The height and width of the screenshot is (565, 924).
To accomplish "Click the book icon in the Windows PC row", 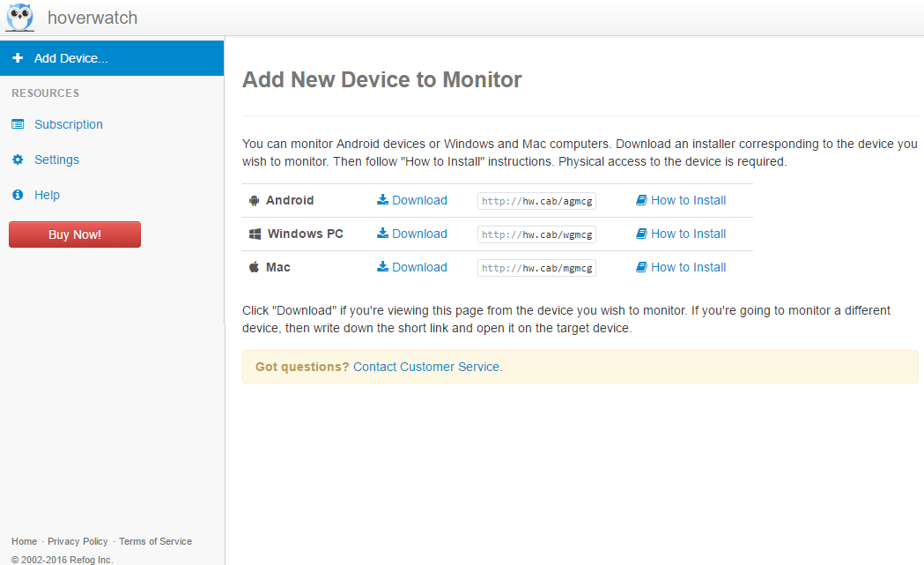I will (641, 234).
